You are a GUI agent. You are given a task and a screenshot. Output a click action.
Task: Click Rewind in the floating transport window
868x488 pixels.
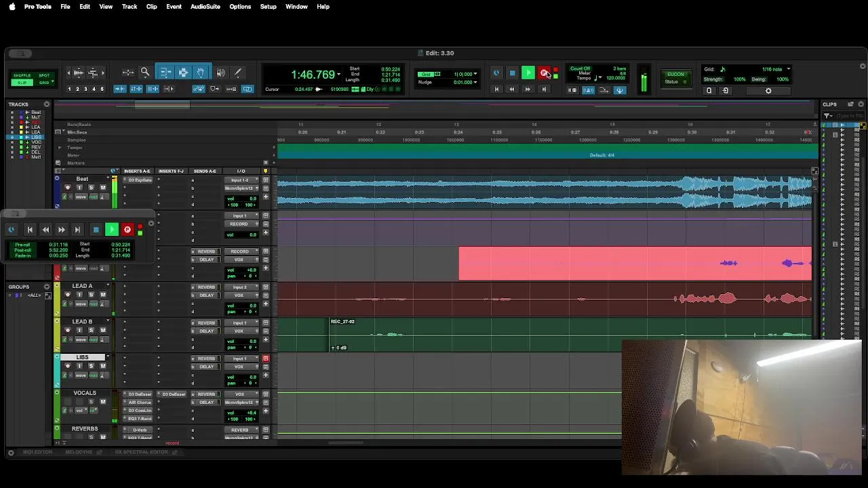coord(45,230)
